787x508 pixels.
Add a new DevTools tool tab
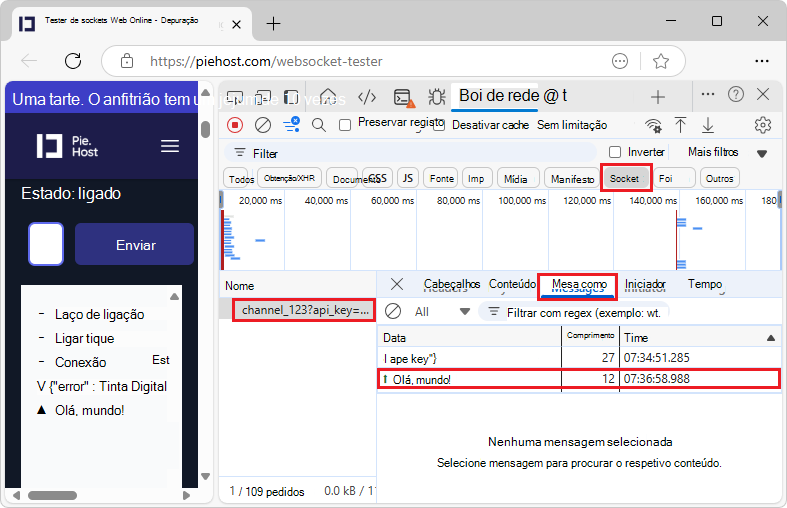tap(658, 96)
